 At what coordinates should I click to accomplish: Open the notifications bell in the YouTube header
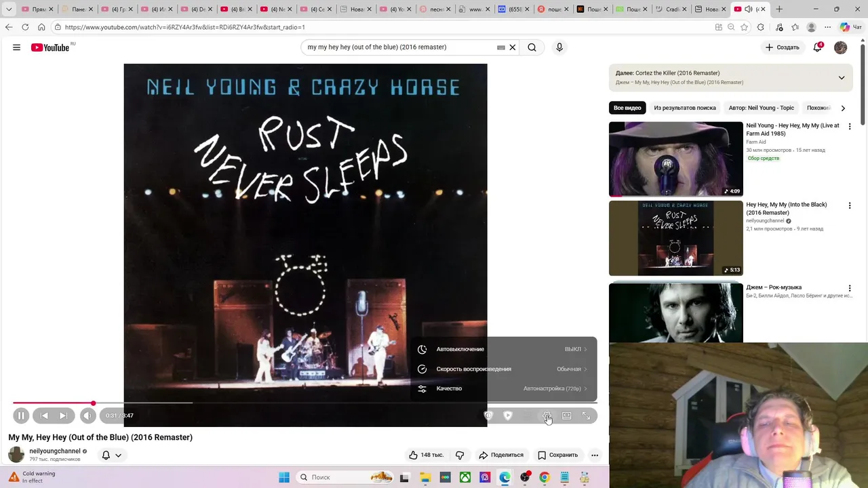[818, 47]
